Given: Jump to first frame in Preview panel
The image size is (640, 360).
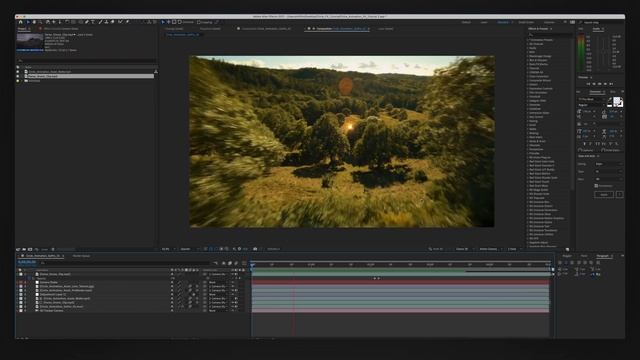Looking at the screenshot, I should coord(589,84).
